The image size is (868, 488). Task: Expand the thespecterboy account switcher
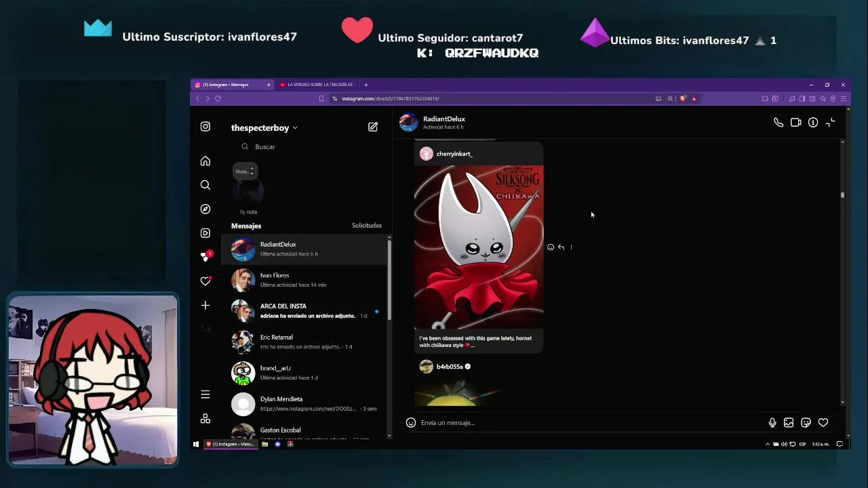click(x=264, y=128)
